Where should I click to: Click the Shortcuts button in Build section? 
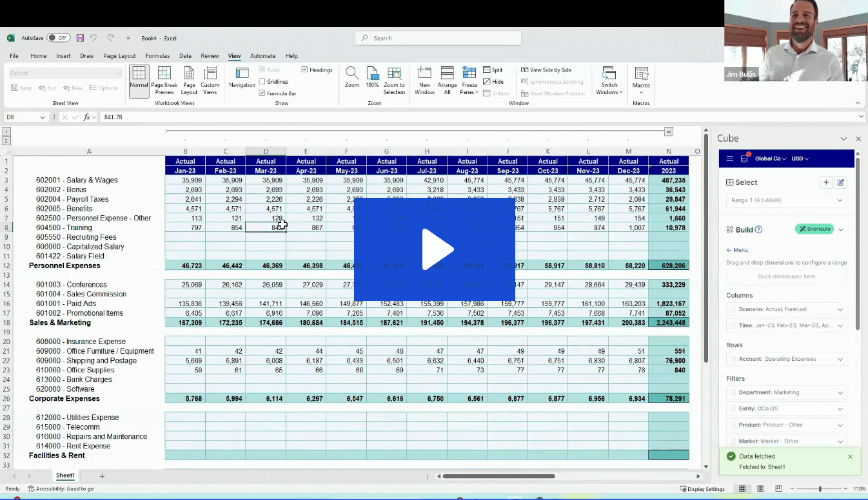pyautogui.click(x=814, y=229)
